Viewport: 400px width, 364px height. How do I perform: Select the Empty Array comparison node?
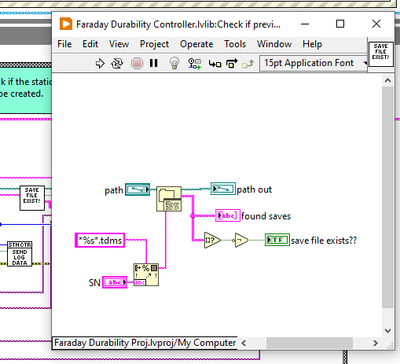pyautogui.click(x=212, y=240)
